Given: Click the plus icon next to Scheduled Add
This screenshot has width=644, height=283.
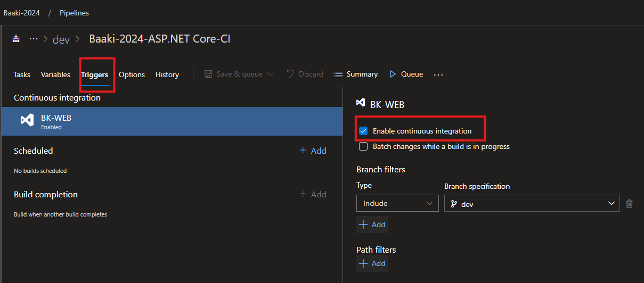Looking at the screenshot, I should (x=303, y=151).
